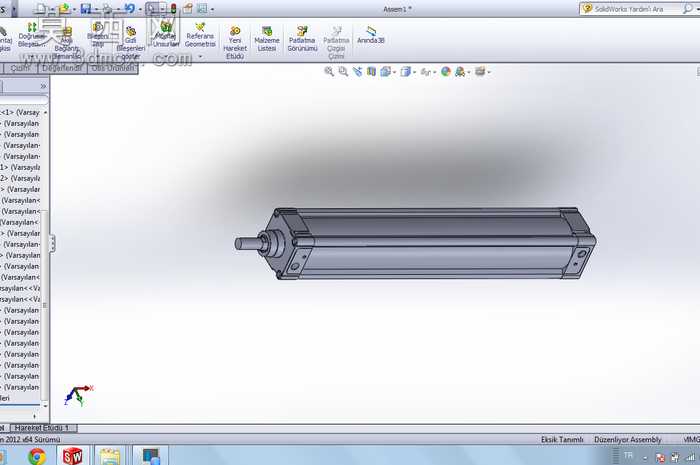Open the Doğrusal Bileşen pattern tool
Viewport: 700px width, 465px height.
pyautogui.click(x=31, y=35)
